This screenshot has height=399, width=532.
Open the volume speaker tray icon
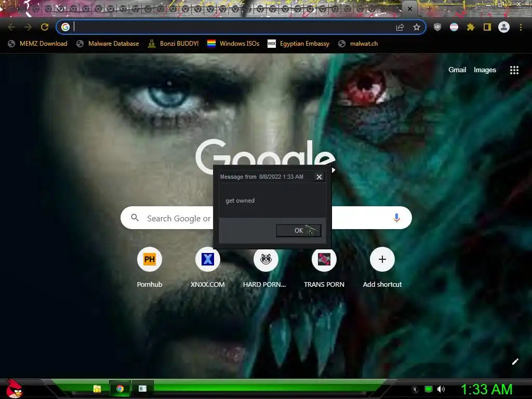(441, 389)
